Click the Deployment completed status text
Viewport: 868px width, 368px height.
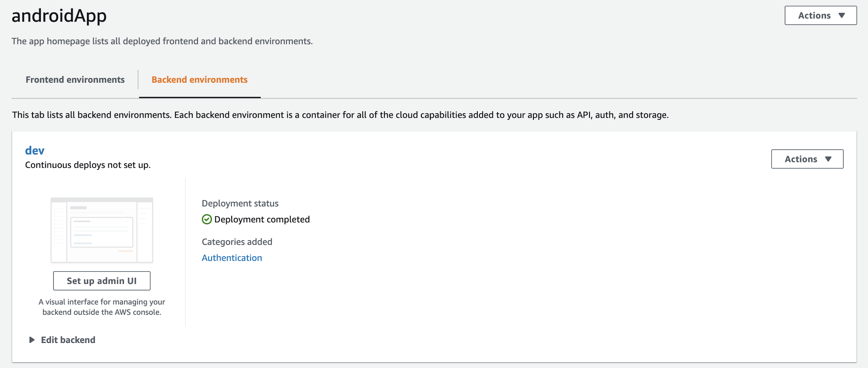tap(262, 220)
